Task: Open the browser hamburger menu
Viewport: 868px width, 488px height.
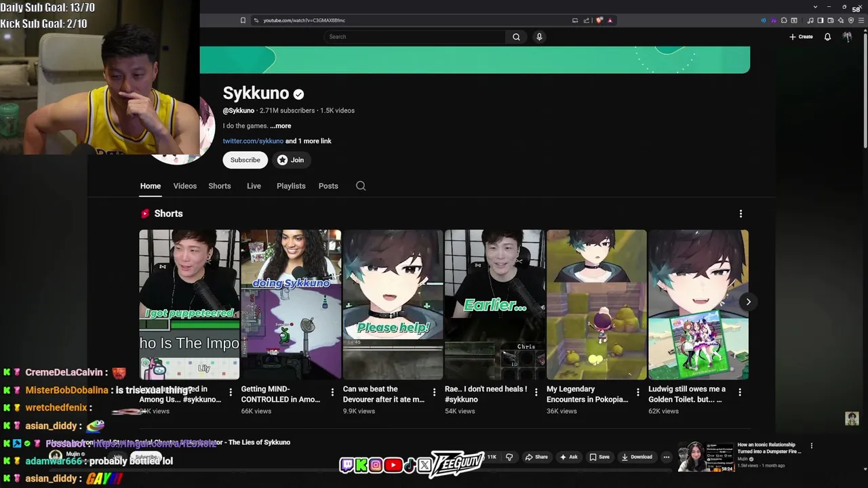Action: point(861,20)
